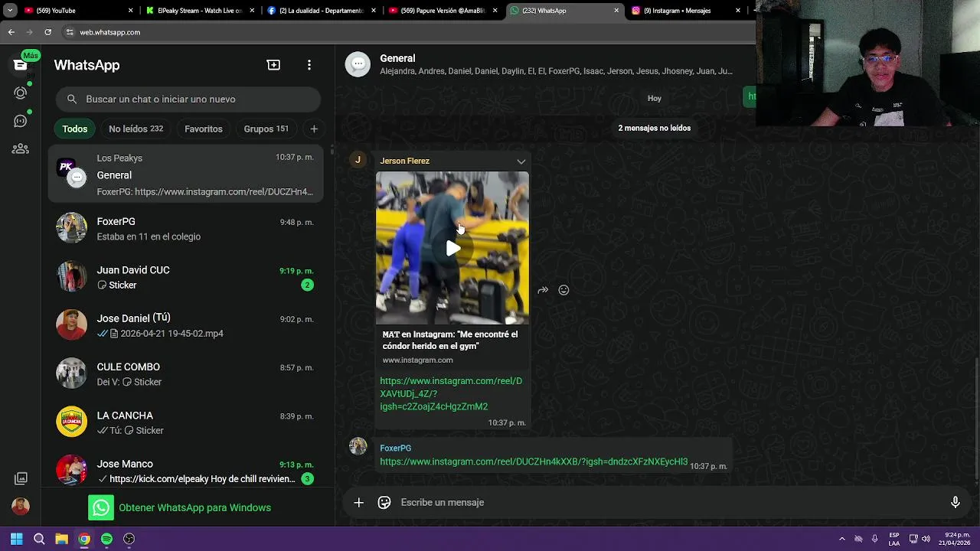The image size is (980, 551).
Task: Select the Favoritos filter
Action: click(204, 129)
